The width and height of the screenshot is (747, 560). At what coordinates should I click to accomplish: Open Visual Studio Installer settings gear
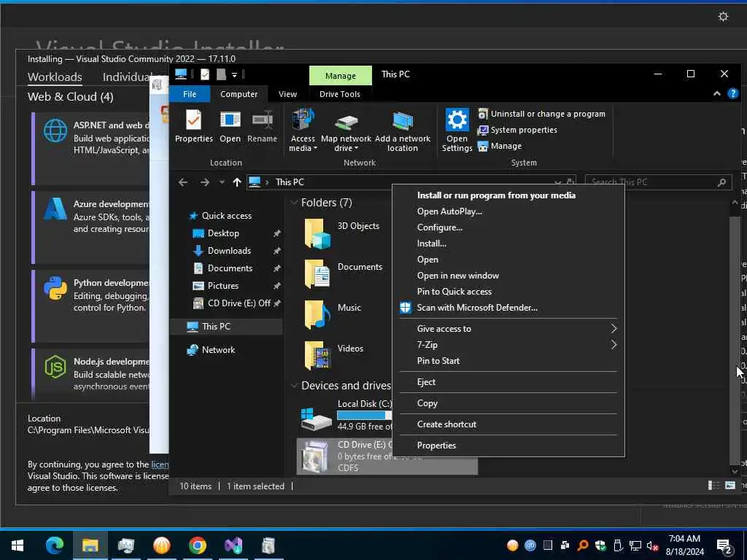pos(723,17)
